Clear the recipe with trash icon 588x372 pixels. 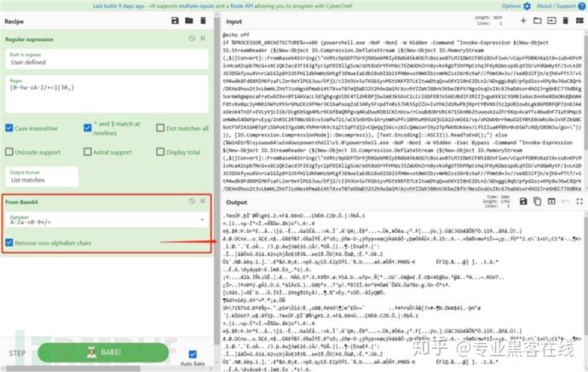pyautogui.click(x=203, y=20)
